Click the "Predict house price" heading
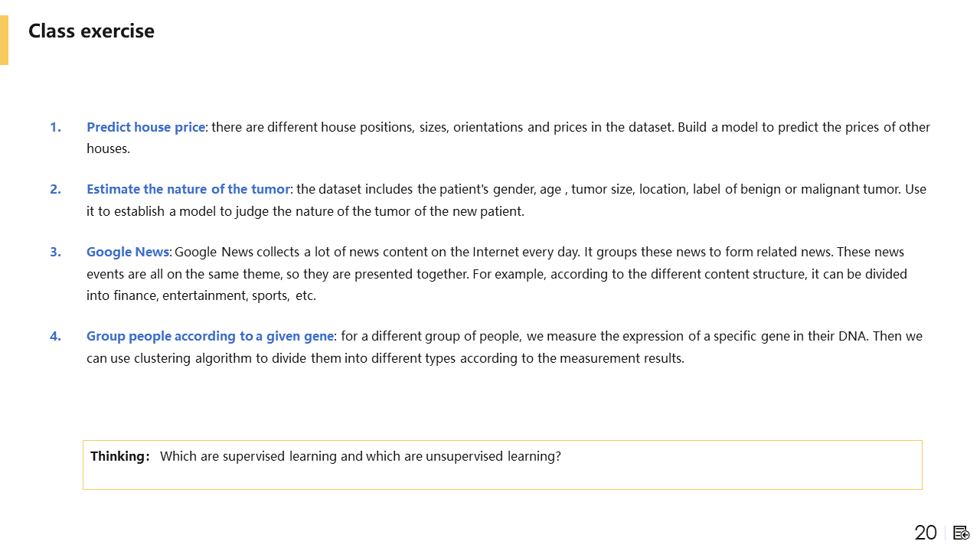Screen dimensions: 980x551 click(145, 127)
